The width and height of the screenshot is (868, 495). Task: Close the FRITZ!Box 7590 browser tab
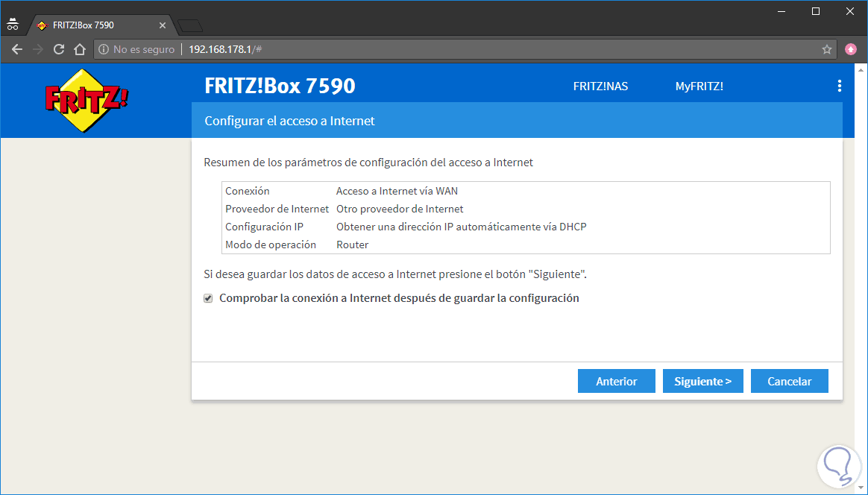click(163, 25)
